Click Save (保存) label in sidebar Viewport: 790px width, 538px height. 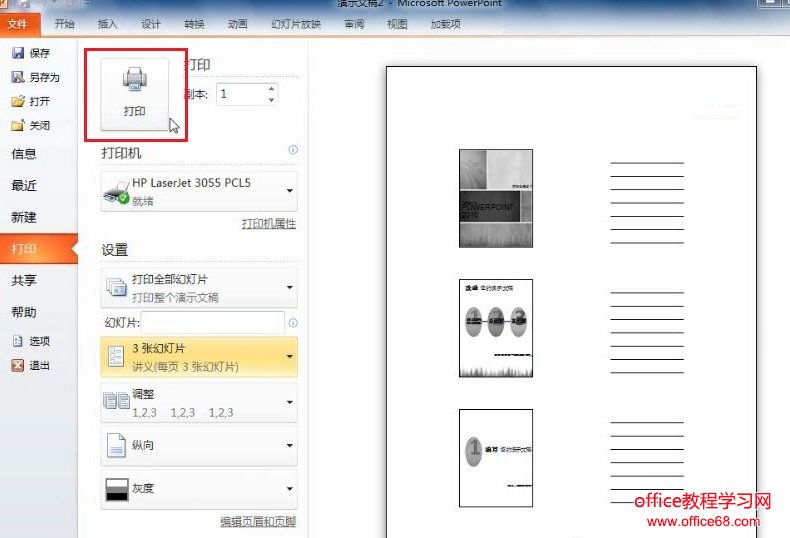(39, 53)
